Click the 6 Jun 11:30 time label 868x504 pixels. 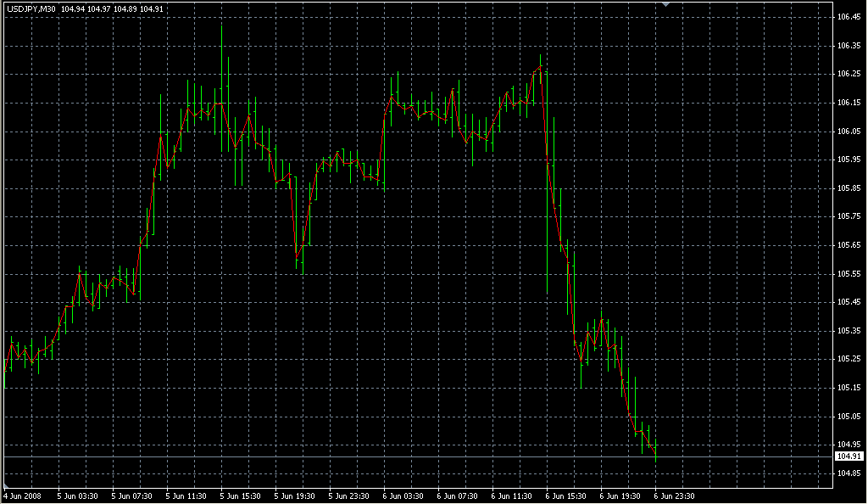click(511, 496)
